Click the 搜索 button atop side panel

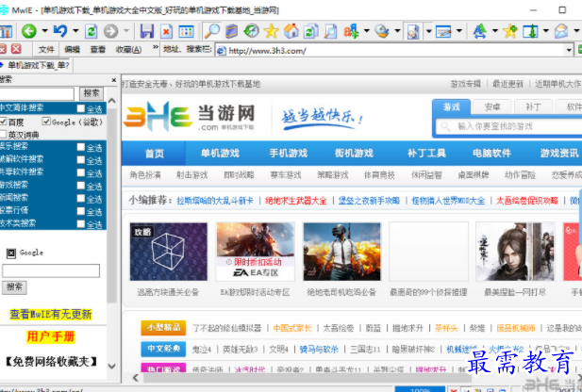point(91,93)
